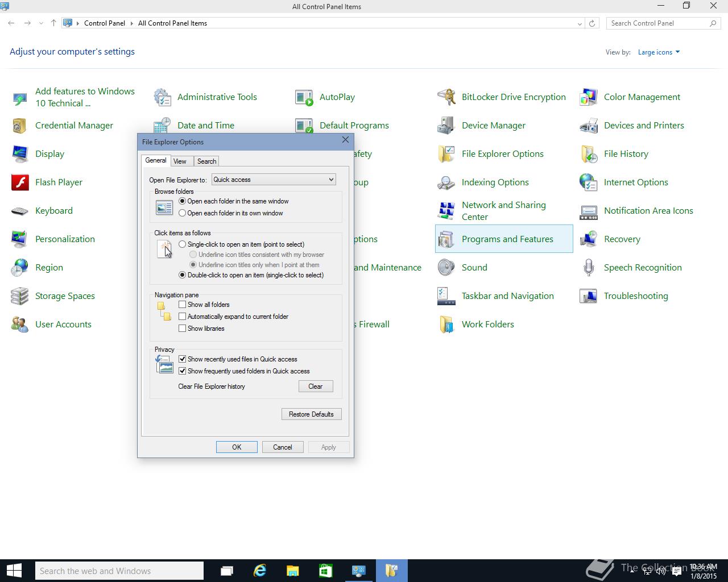Open Internet Options icon
The image size is (728, 582).
point(589,182)
